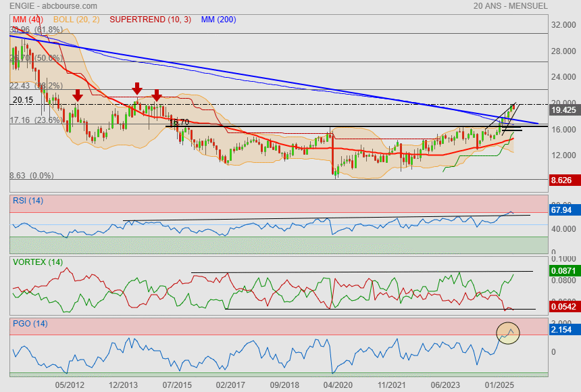Image resolution: width=581 pixels, height=392 pixels.
Task: Select the 20 ANS - MENSUEL period label
Action: click(511, 6)
